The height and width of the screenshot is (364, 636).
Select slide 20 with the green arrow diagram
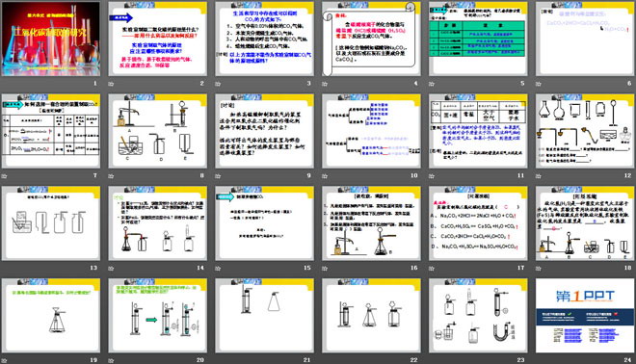[157, 315]
